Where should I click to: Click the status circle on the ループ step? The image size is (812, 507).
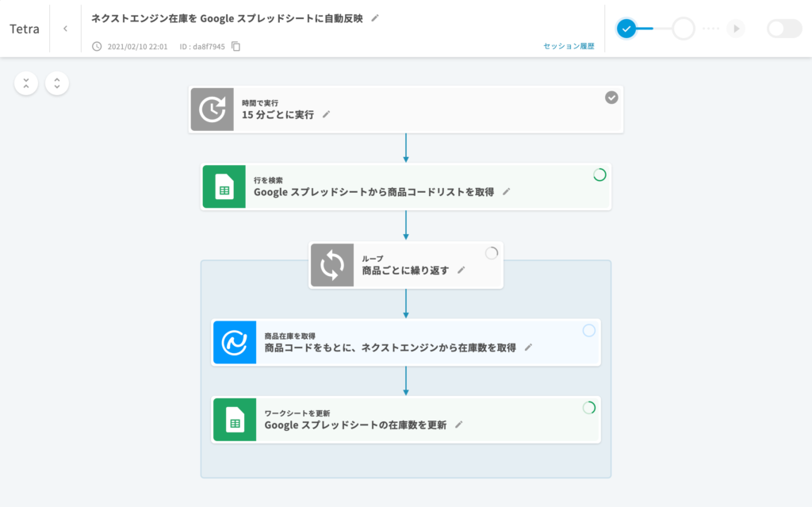pos(492,253)
